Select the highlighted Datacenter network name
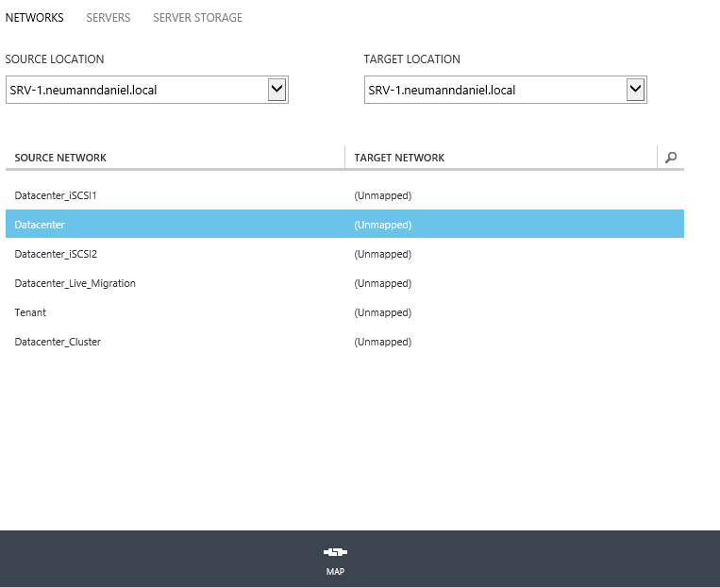The height and width of the screenshot is (588, 720). [40, 225]
